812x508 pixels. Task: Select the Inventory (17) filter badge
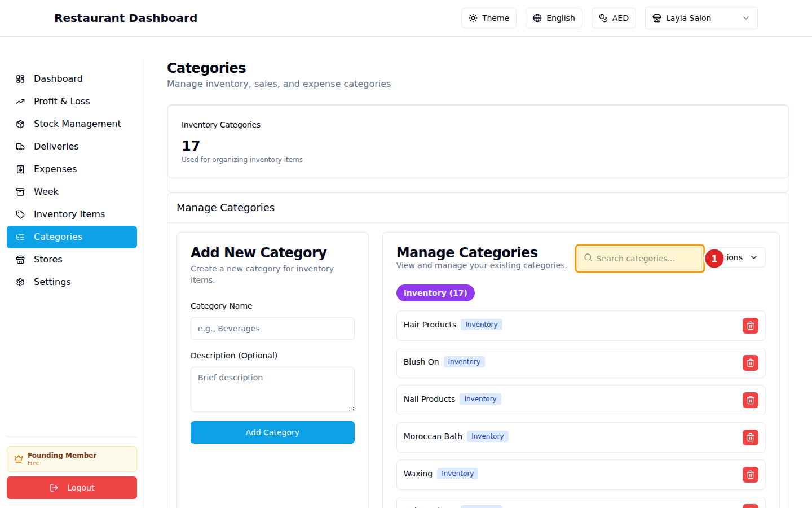pos(435,293)
